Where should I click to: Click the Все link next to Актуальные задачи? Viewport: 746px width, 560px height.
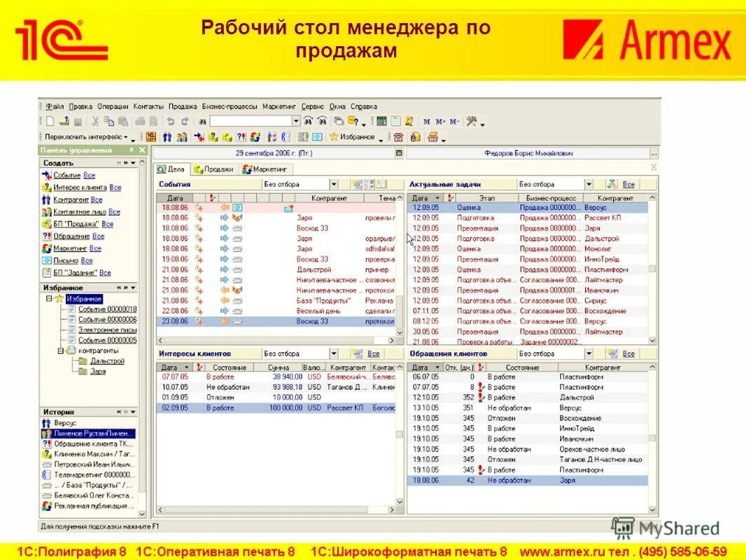(628, 184)
